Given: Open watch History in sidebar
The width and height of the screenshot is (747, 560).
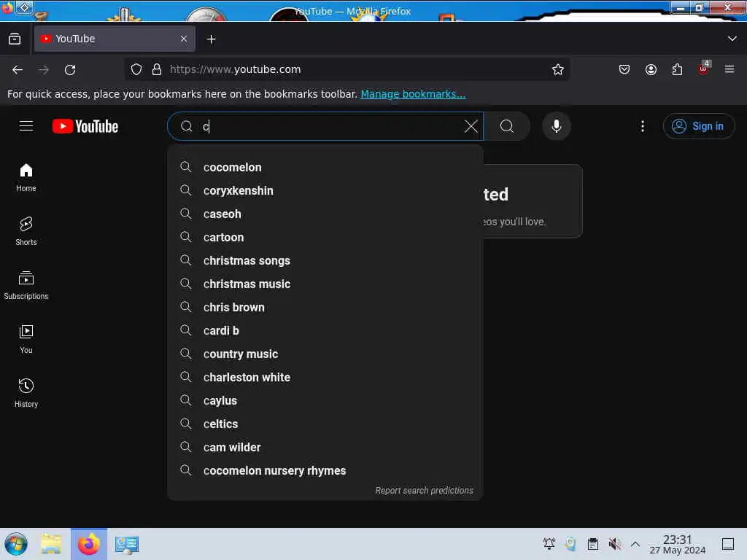Looking at the screenshot, I should point(26,393).
